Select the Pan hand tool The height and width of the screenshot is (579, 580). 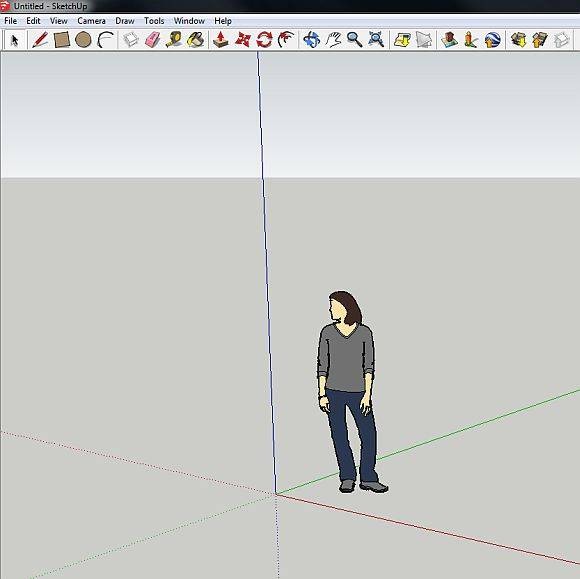tap(333, 40)
